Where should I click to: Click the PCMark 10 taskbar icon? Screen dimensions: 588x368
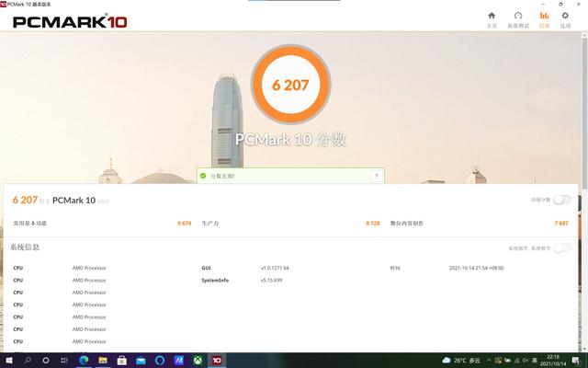click(x=217, y=361)
